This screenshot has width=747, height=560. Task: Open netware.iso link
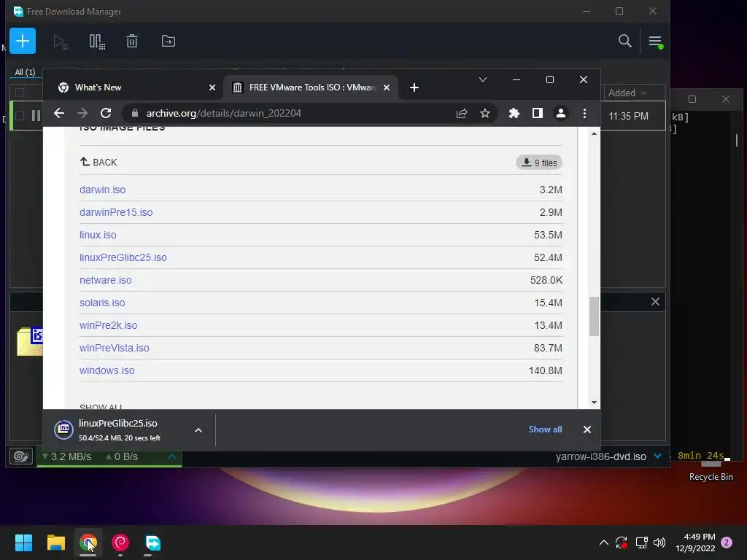pos(105,280)
